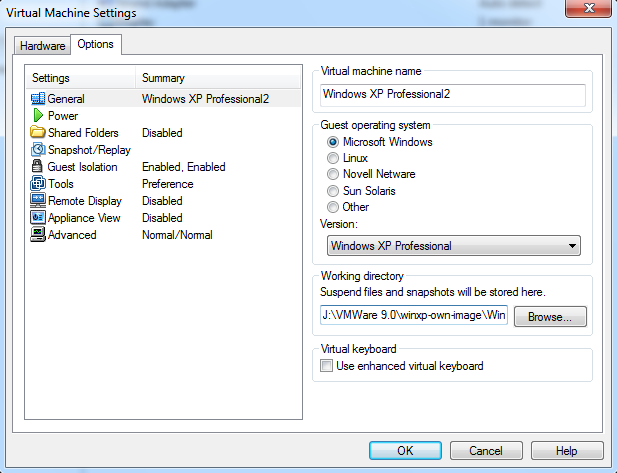Close the Virtual Machine Settings dialog
The height and width of the screenshot is (473, 617).
(x=589, y=8)
